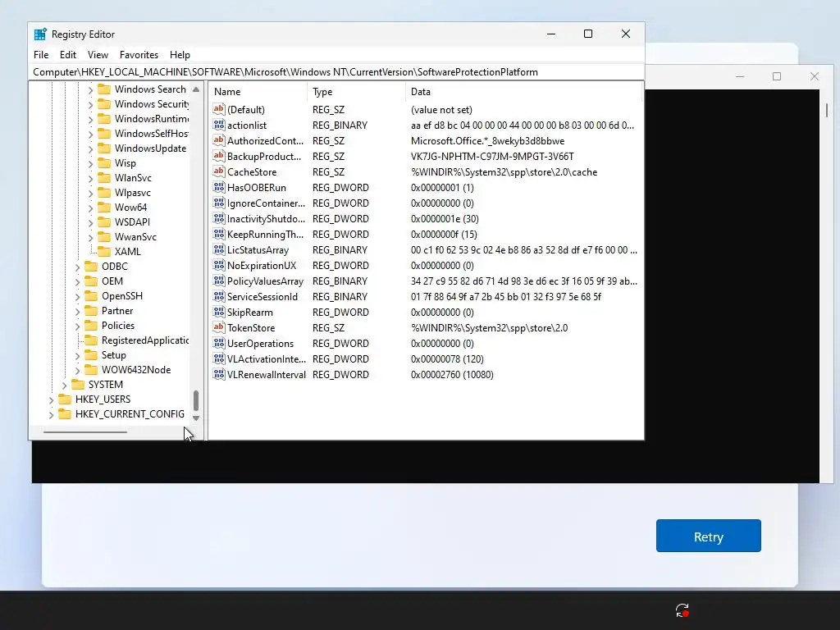Image resolution: width=840 pixels, height=630 pixels.
Task: Click the KeepRunningTh... DWORD icon
Action: [x=218, y=234]
